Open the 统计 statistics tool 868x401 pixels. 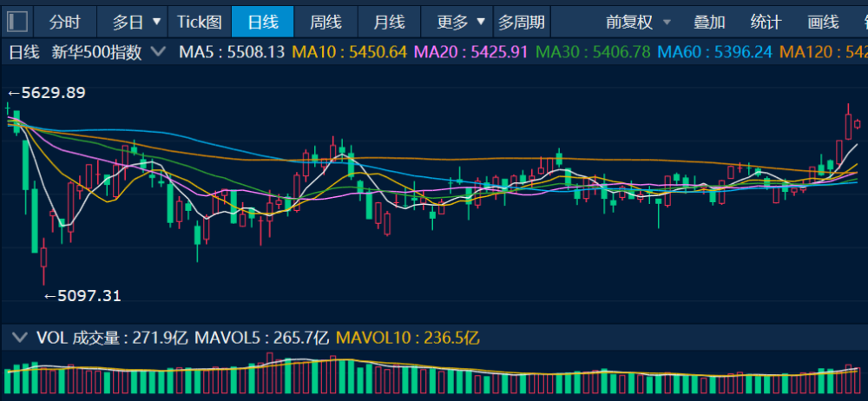click(766, 22)
